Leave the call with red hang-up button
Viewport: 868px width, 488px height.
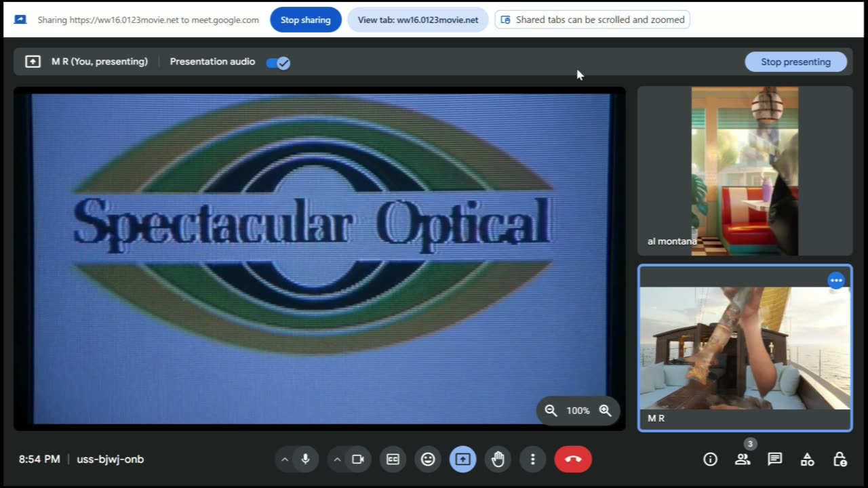tap(573, 460)
